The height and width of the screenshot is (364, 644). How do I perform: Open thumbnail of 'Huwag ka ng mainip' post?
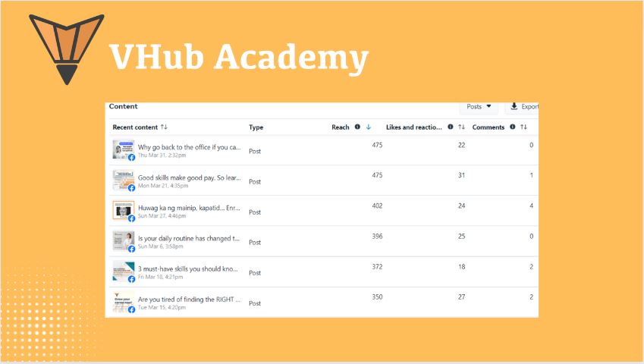tap(123, 211)
